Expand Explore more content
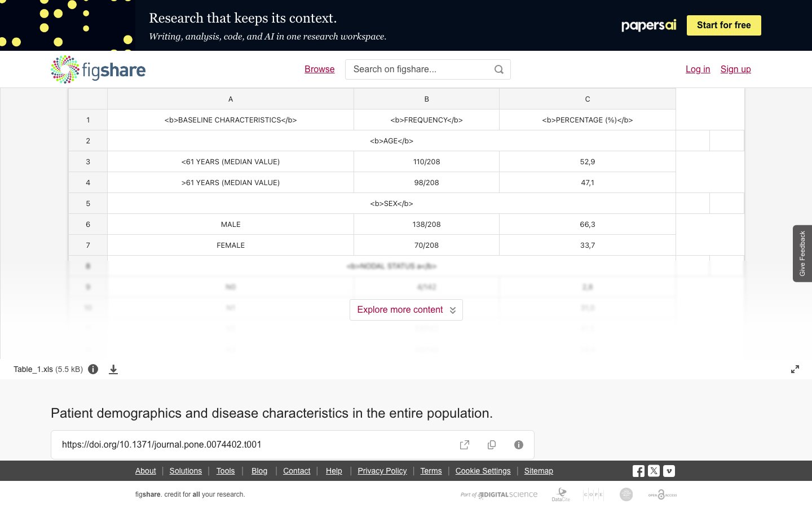 click(x=406, y=310)
